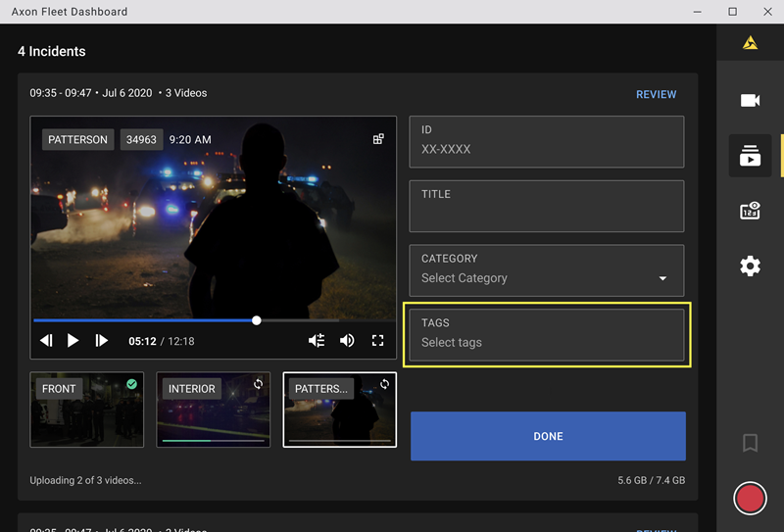Enter fullscreen video mode
The height and width of the screenshot is (532, 784).
378,341
